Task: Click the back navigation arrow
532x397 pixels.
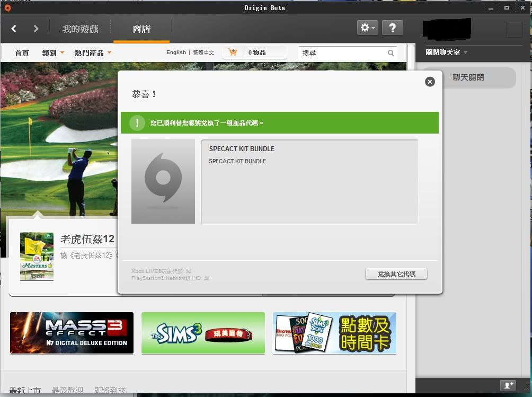Action: click(x=14, y=29)
